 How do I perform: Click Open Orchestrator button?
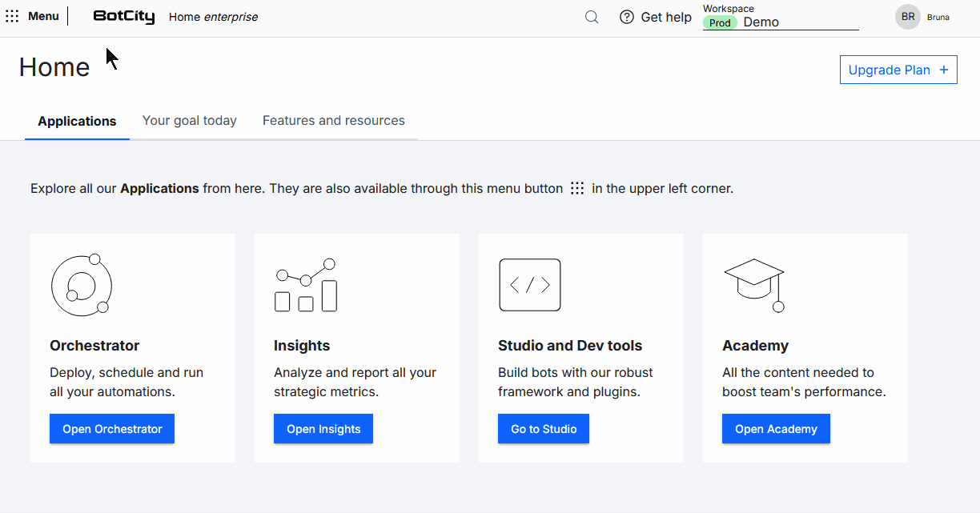112,429
